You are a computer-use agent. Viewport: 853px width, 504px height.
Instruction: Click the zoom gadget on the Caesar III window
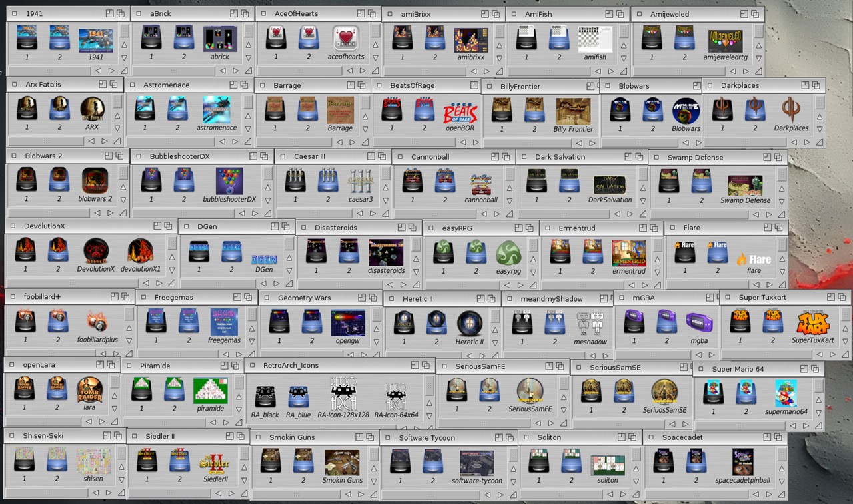(368, 156)
